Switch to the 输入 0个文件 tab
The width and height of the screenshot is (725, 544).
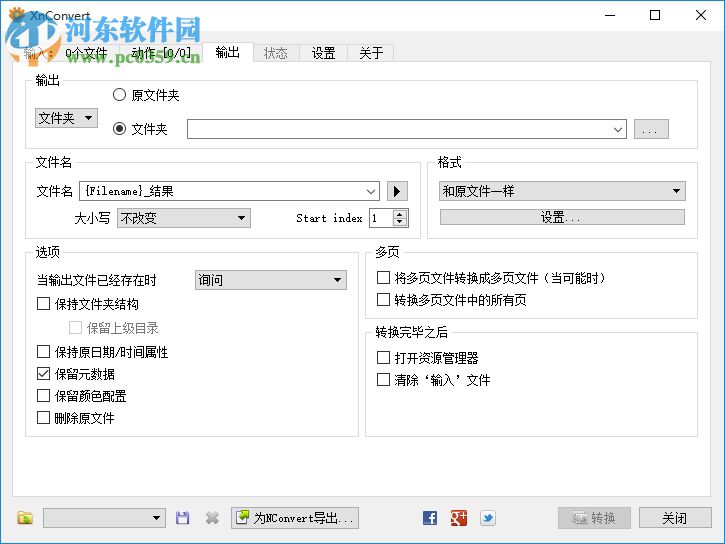tap(66, 53)
